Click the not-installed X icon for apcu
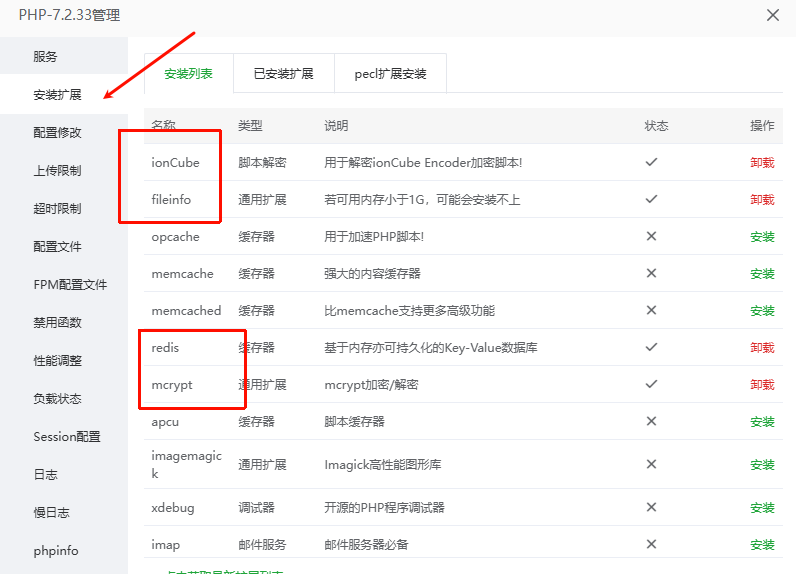 [x=651, y=422]
